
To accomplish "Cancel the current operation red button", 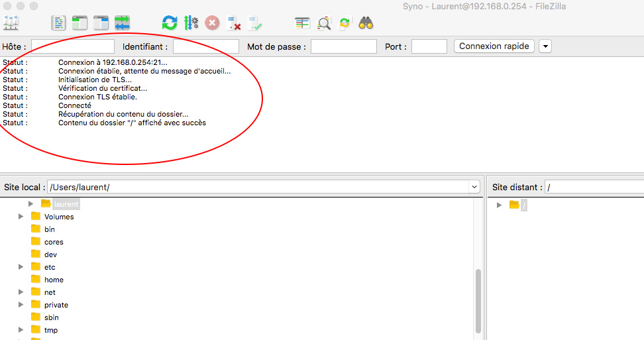I will 212,23.
